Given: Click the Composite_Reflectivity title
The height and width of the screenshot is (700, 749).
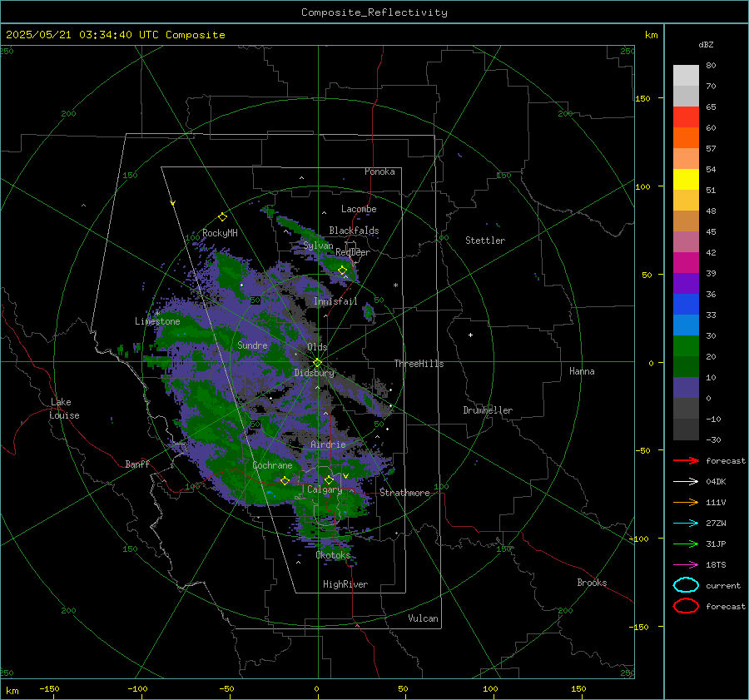Looking at the screenshot, I should [x=374, y=12].
